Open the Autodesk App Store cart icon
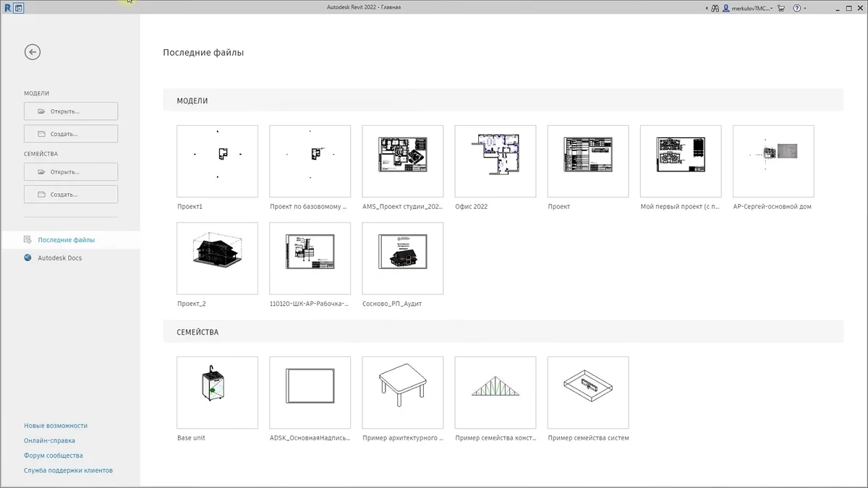Viewport: 868px width, 488px height. click(783, 8)
